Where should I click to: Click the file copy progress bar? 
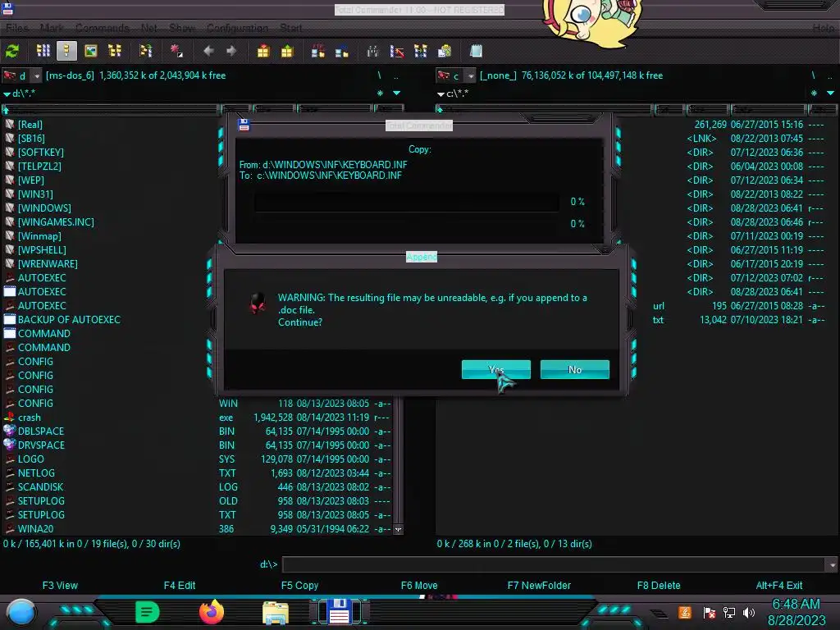(x=407, y=202)
